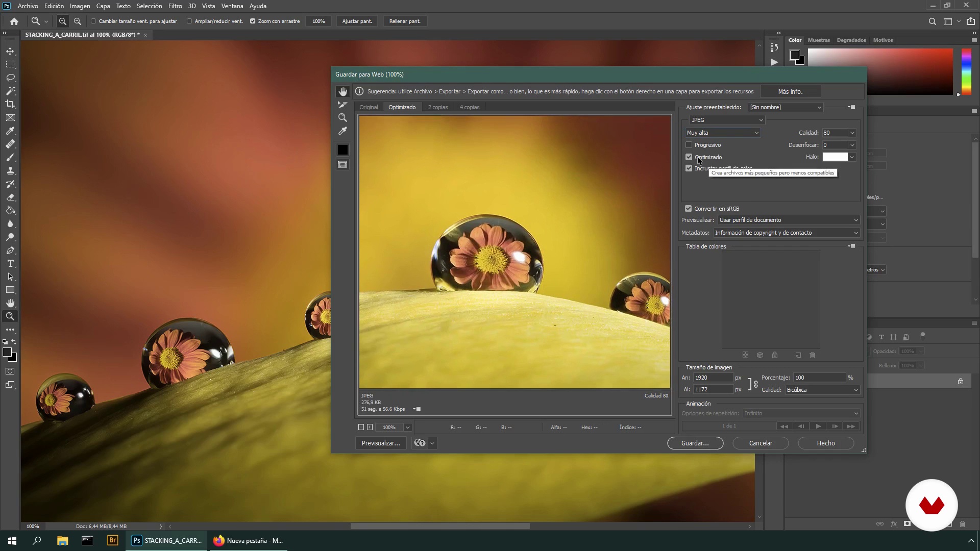Select the Lasso tool
Screen dimensions: 980x551
[10, 78]
